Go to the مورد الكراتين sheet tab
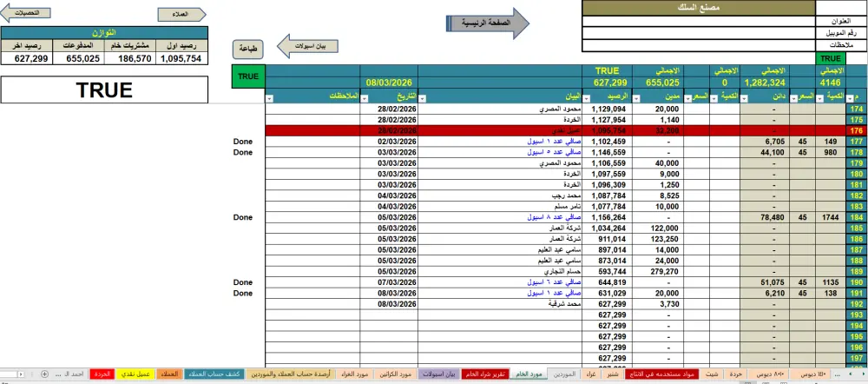Image resolution: width=868 pixels, height=384 pixels. pyautogui.click(x=395, y=374)
